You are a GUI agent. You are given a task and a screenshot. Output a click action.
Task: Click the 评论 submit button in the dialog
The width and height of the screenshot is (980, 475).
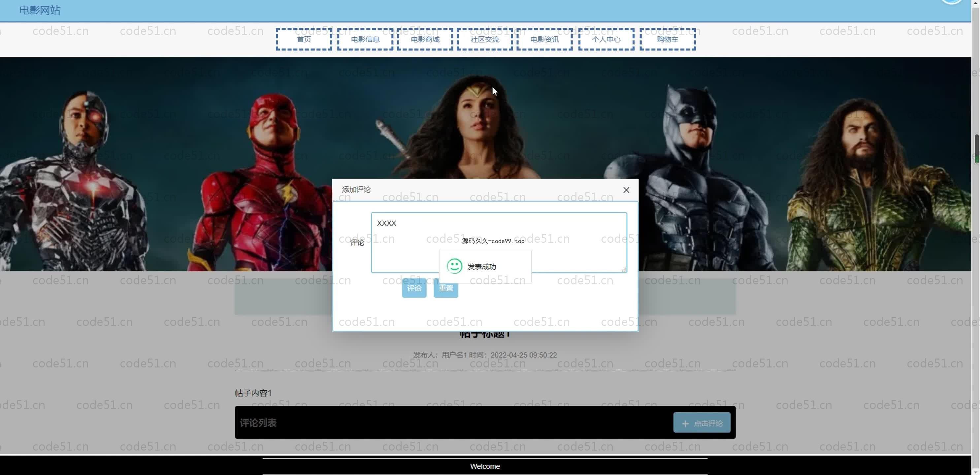(x=414, y=288)
